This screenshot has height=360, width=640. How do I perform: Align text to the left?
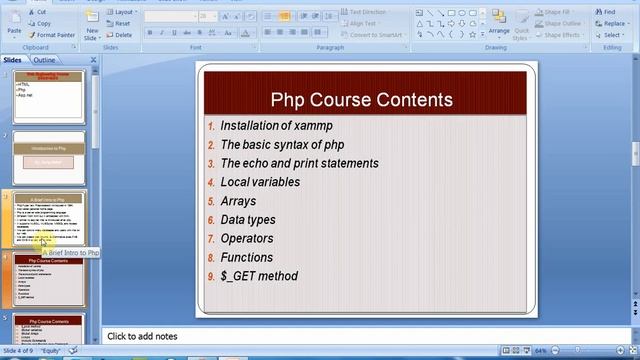[x=268, y=32]
